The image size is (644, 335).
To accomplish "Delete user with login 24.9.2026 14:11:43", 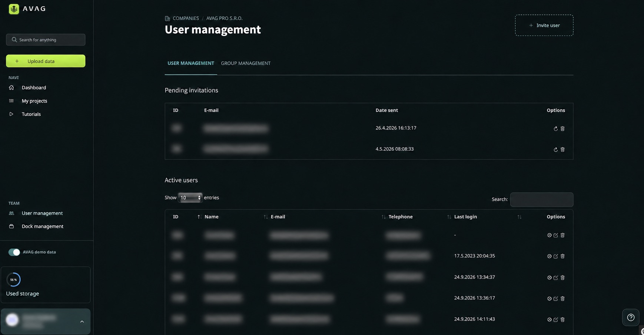I will click(562, 319).
